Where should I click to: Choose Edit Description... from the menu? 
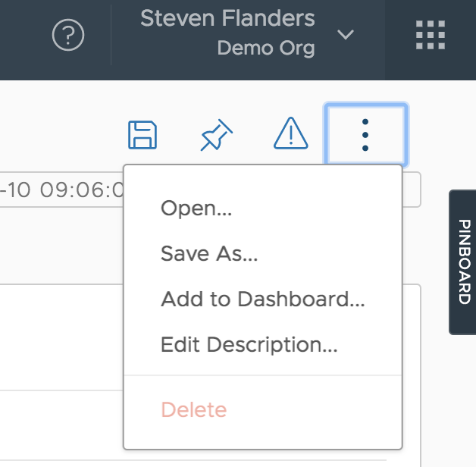pos(249,345)
